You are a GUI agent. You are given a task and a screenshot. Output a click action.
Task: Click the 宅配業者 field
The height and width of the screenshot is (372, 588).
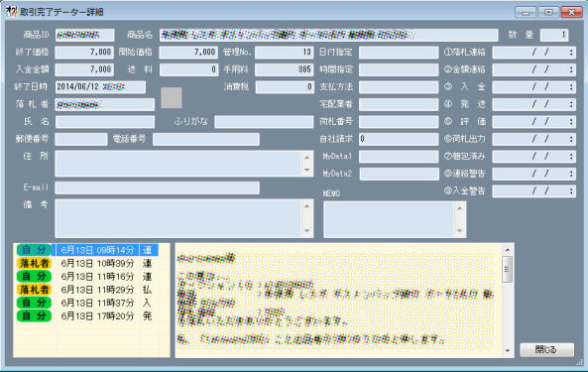(399, 104)
